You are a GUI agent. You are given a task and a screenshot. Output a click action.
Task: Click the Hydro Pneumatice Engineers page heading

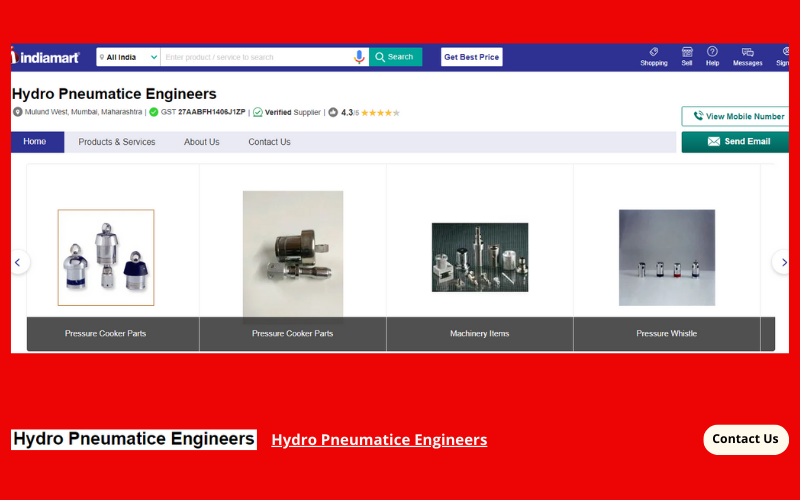114,94
